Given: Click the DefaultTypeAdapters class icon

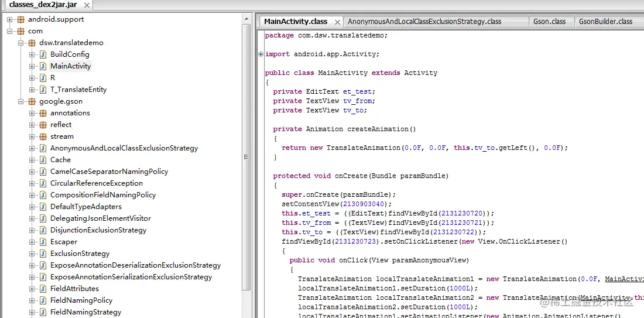Looking at the screenshot, I should [x=43, y=207].
